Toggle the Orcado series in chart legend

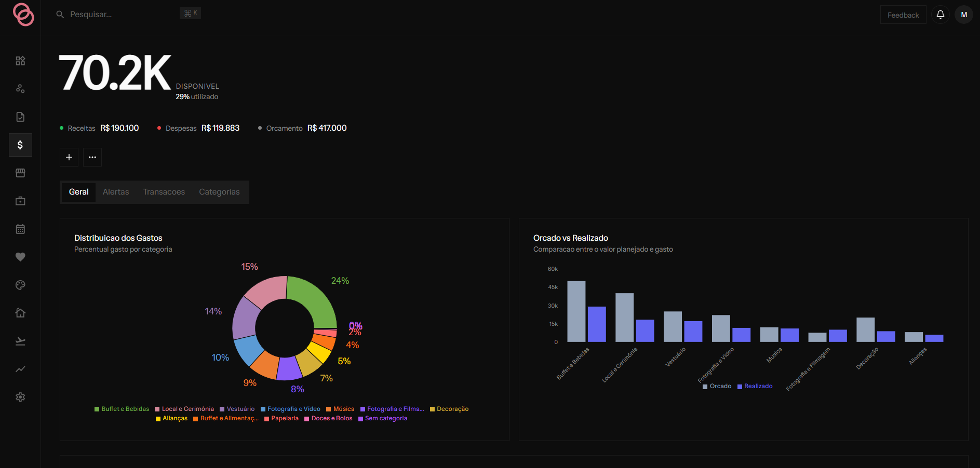point(717,387)
